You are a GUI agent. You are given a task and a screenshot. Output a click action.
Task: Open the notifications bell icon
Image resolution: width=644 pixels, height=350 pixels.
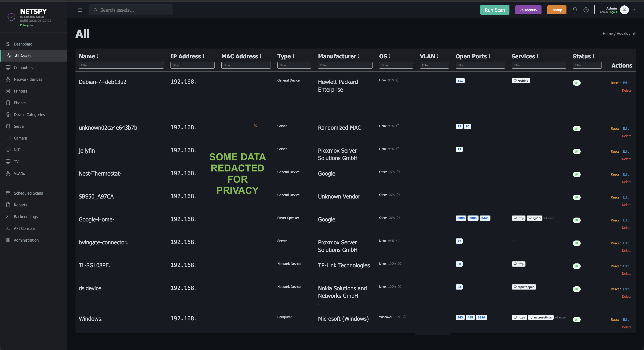pos(575,10)
